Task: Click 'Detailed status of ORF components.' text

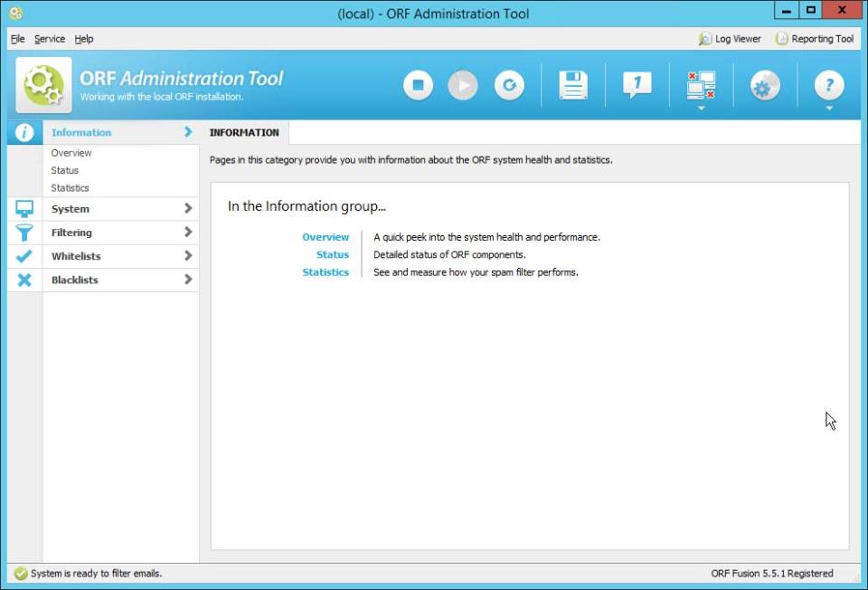Action: (449, 255)
